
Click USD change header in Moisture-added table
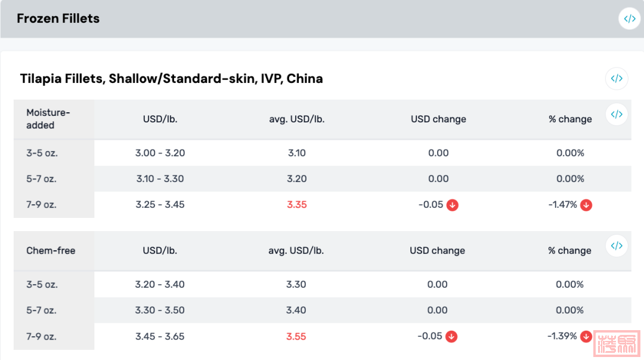click(438, 119)
